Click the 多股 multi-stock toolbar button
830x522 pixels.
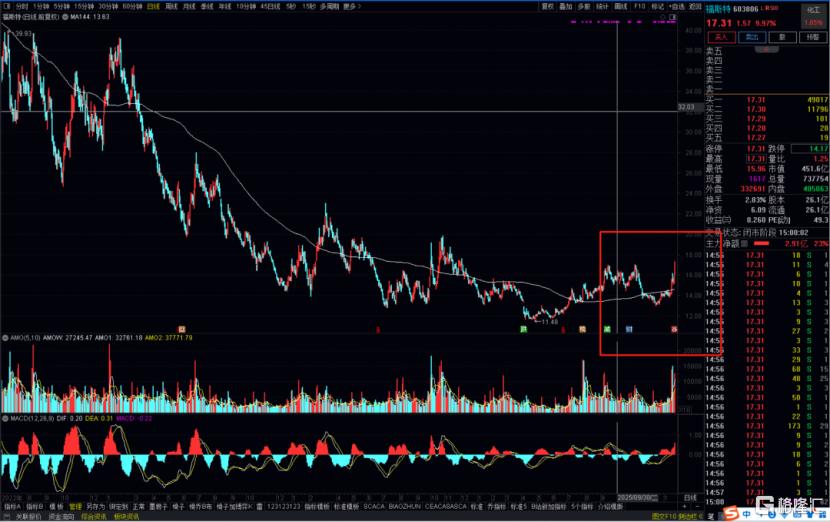click(x=584, y=6)
